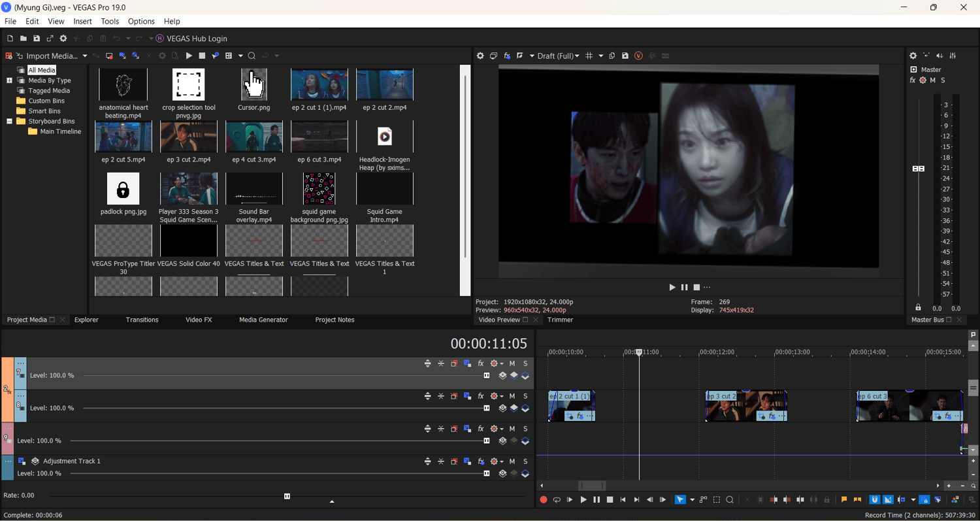Viewport: 980px width, 521px height.
Task: Solo track 7
Action: pyautogui.click(x=525, y=363)
